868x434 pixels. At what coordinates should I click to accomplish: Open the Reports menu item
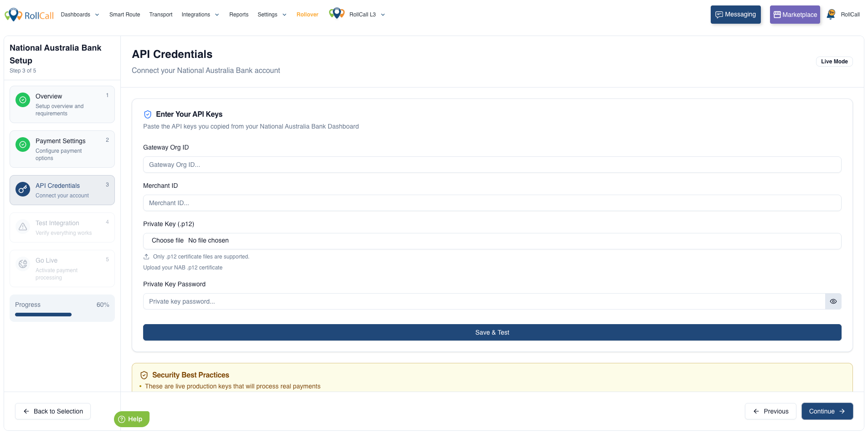point(239,15)
